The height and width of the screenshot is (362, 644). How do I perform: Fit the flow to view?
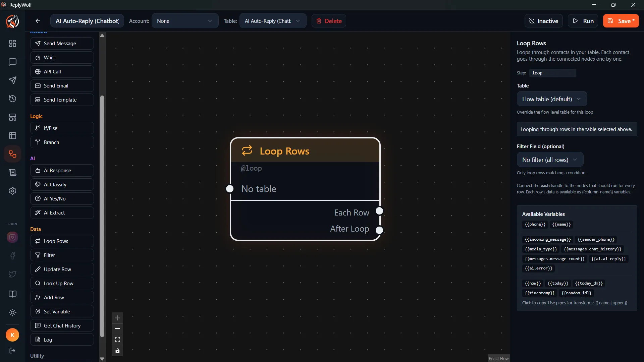117,340
